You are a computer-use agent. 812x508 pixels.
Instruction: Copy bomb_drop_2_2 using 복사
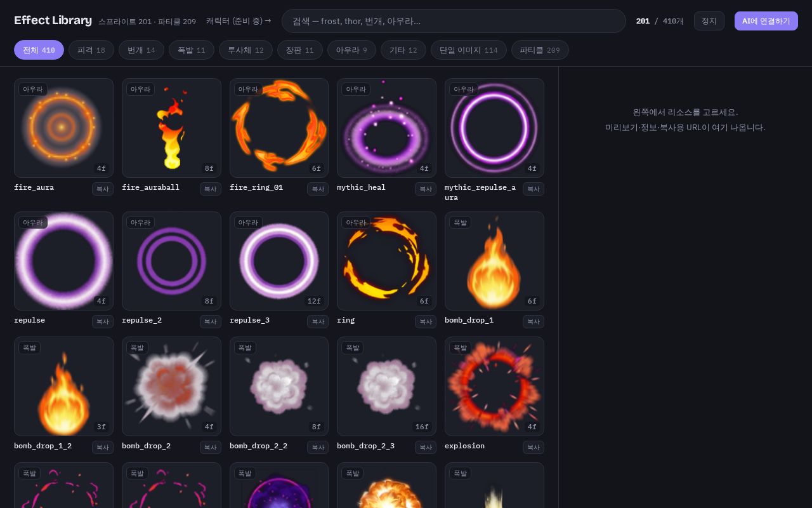[x=318, y=447]
